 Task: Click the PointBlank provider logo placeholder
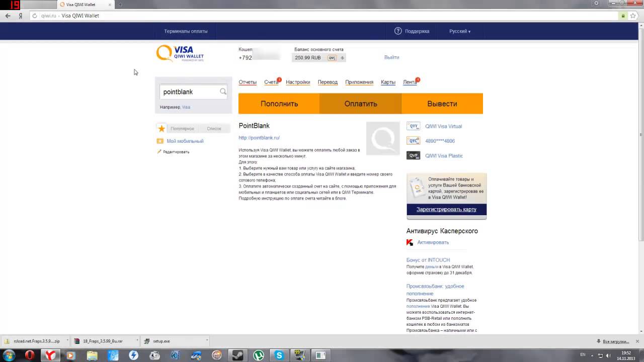point(383,138)
